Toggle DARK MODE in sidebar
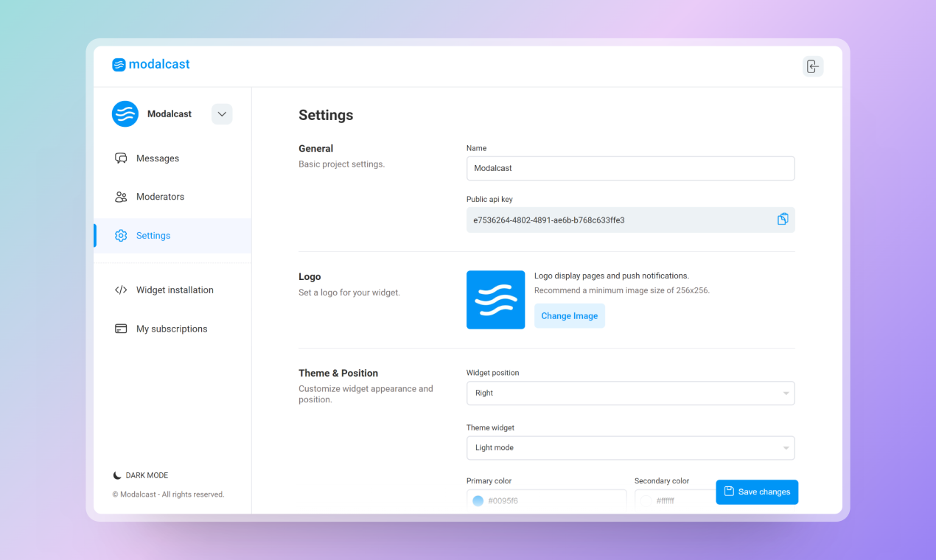The height and width of the screenshot is (560, 936). 141,476
